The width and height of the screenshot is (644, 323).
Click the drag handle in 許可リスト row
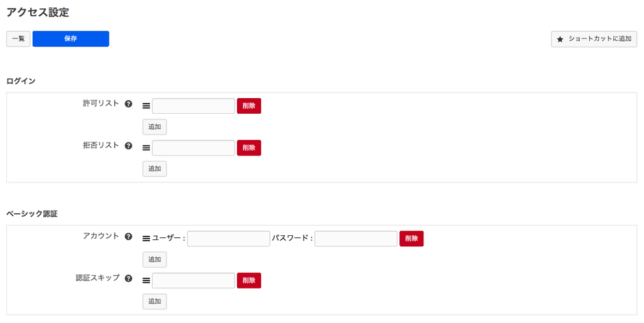[x=146, y=106]
